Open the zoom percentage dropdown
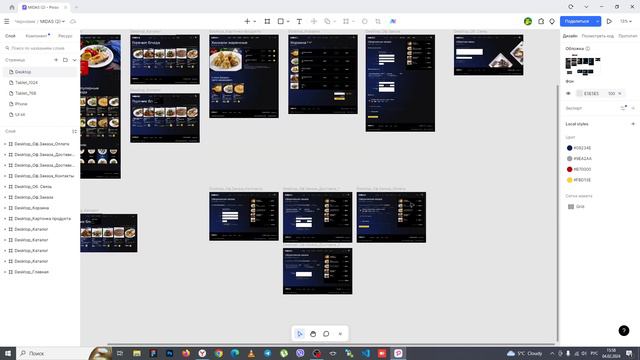The image size is (640, 360). pyautogui.click(x=626, y=21)
